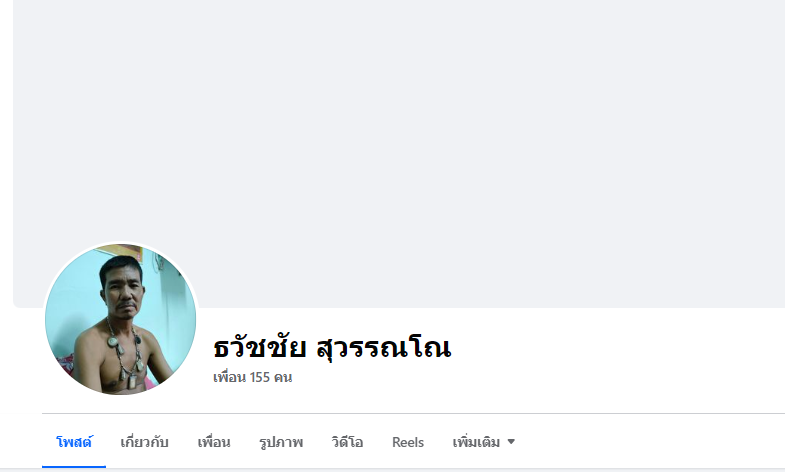Image resolution: width=785 pixels, height=472 pixels.
Task: Click the triangle arrow beside เพิ่มเติม
Action: (511, 441)
